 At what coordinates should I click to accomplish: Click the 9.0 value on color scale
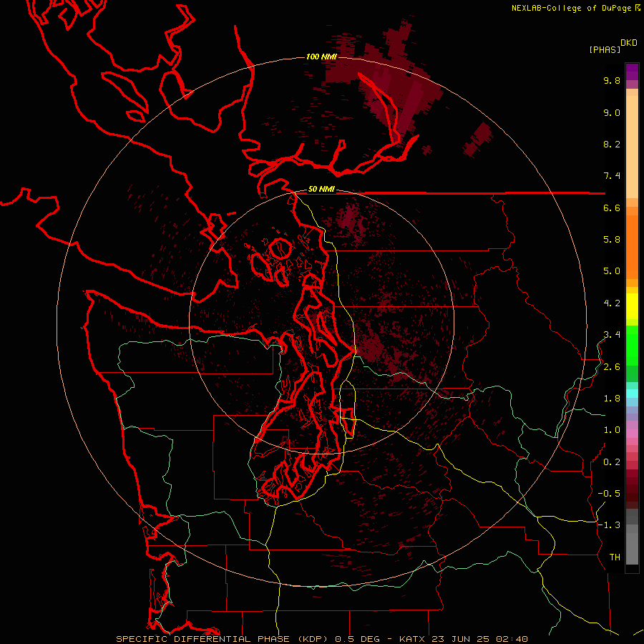pyautogui.click(x=612, y=112)
